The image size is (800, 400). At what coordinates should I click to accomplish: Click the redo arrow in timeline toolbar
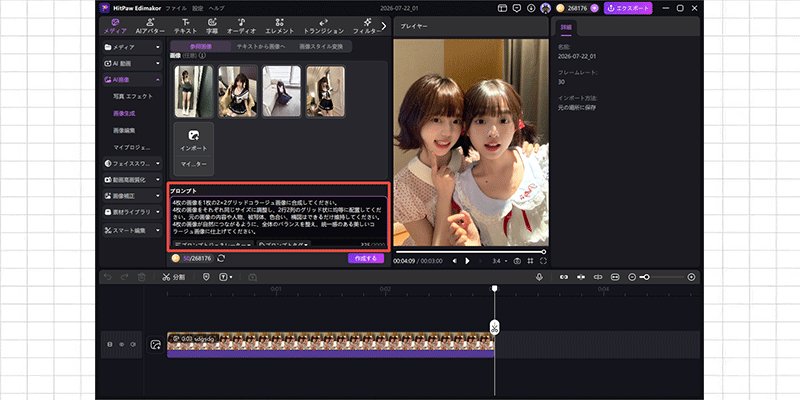(x=125, y=277)
